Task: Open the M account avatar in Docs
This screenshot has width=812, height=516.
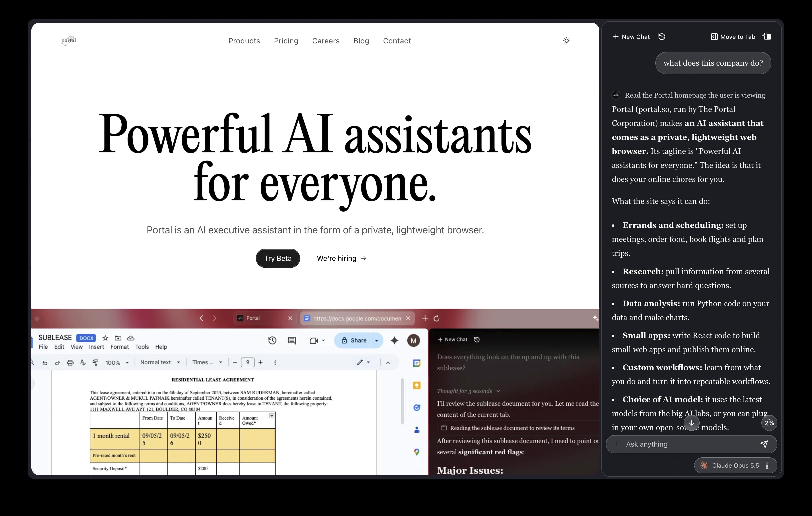Action: [414, 341]
